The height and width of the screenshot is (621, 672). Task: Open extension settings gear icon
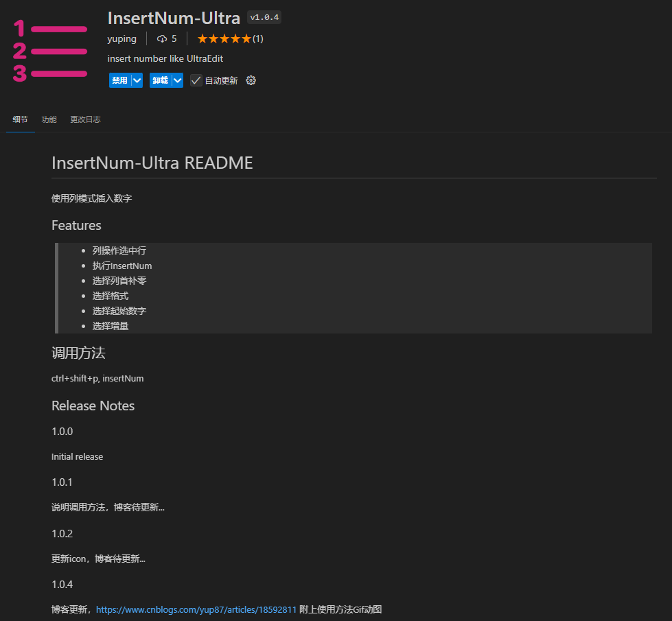tap(251, 80)
